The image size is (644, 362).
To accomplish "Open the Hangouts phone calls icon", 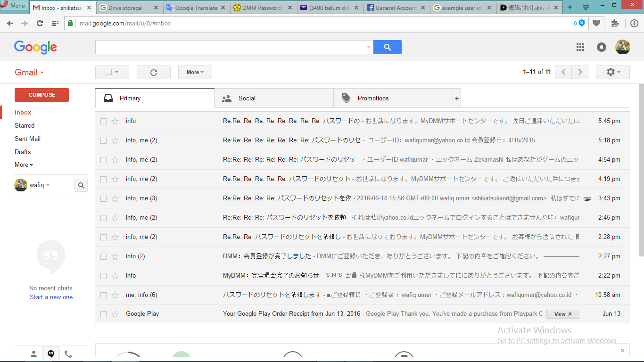I will 68,354.
